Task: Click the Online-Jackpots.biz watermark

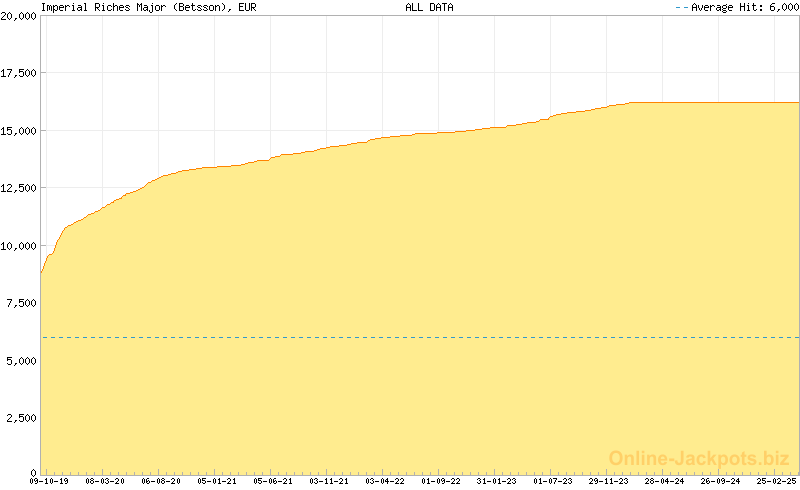Action: click(x=698, y=458)
